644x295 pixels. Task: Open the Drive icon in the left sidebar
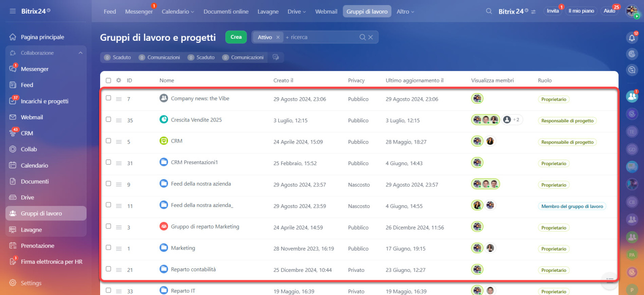click(x=13, y=197)
